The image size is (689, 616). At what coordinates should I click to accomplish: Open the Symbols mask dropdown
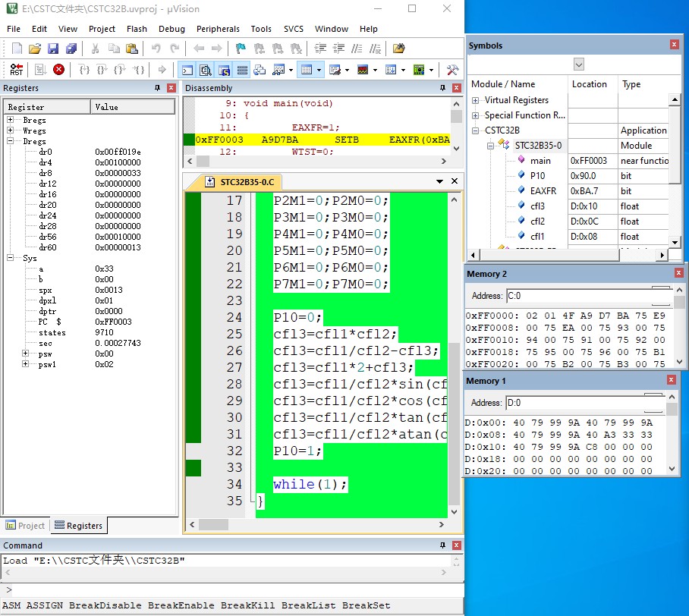click(579, 64)
